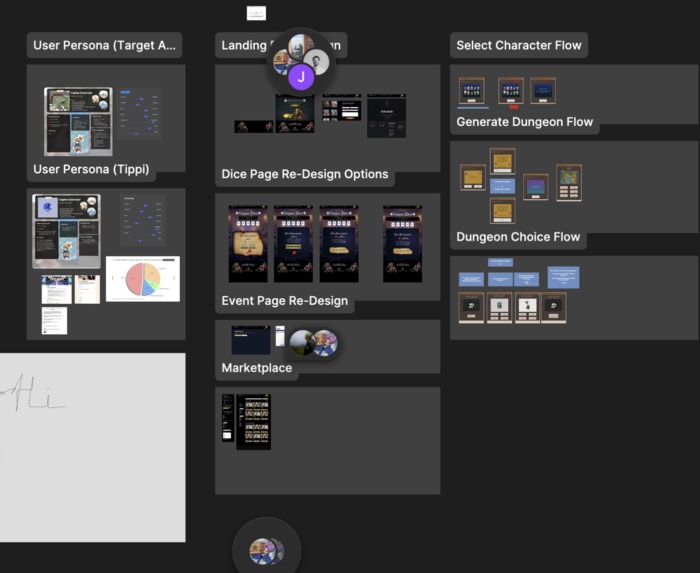The image size is (700, 573).
Task: Select the third Dice Page design option
Action: pyautogui.click(x=339, y=244)
